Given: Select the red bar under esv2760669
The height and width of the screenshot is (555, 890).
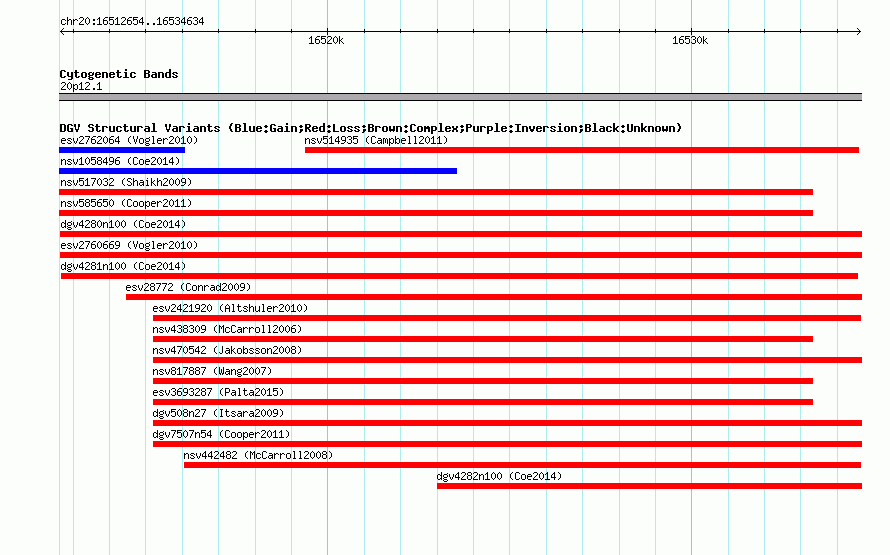Looking at the screenshot, I should (x=460, y=255).
